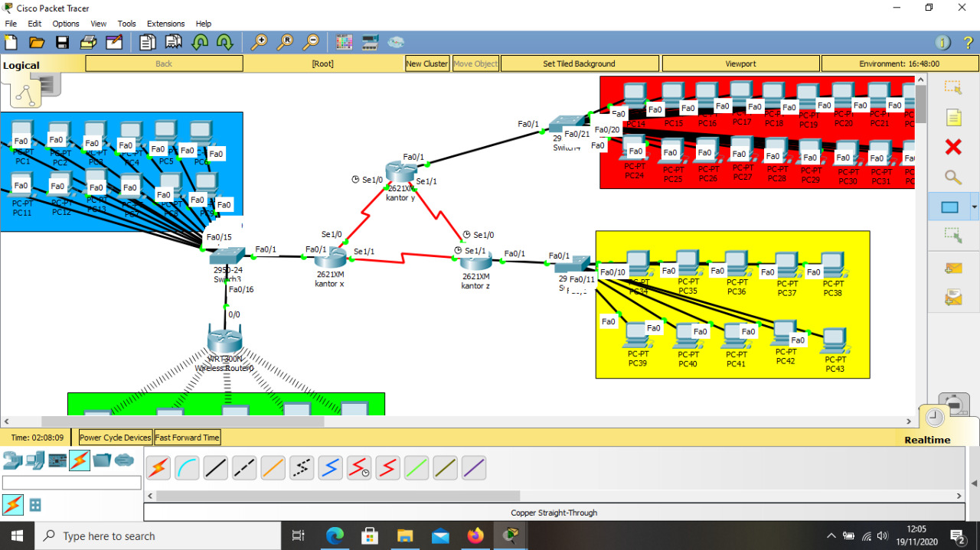Select Network Devices category
Viewport: 980px width, 550px height.
tap(12, 460)
